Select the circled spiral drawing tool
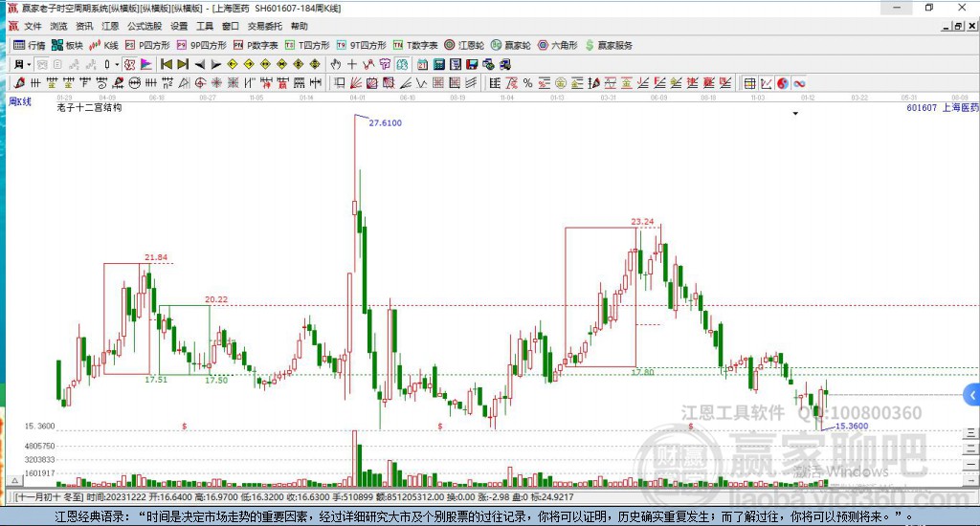The image size is (980, 526). [200, 83]
